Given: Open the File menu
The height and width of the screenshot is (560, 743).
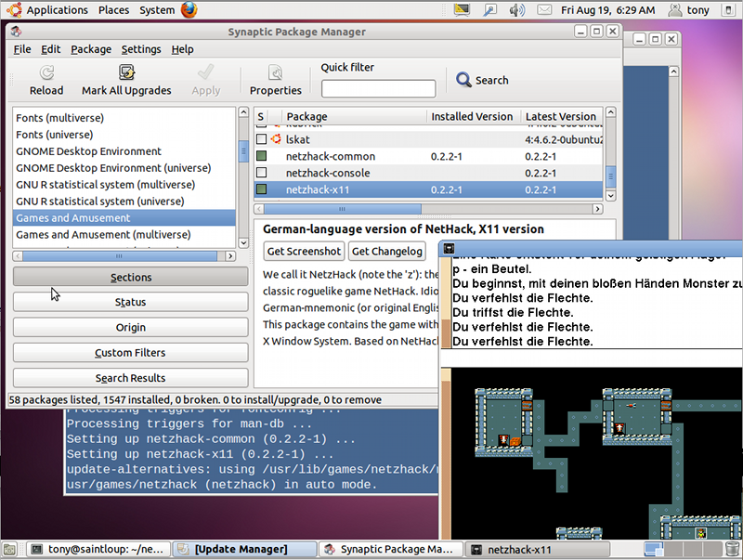Looking at the screenshot, I should pyautogui.click(x=21, y=49).
